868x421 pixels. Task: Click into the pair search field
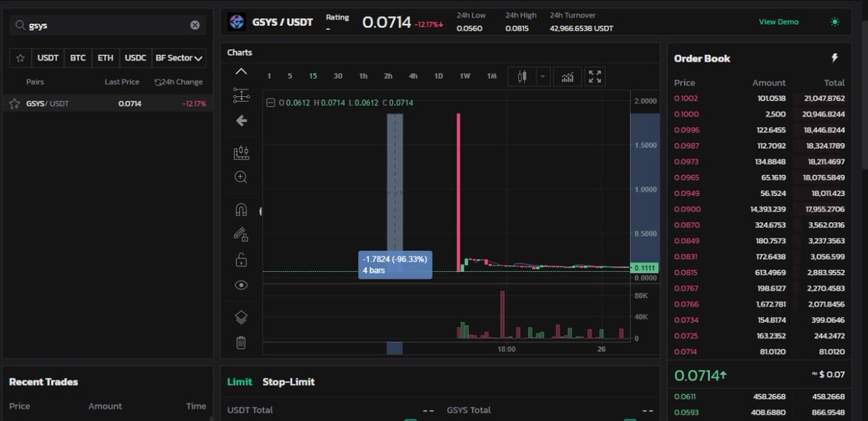point(108,25)
